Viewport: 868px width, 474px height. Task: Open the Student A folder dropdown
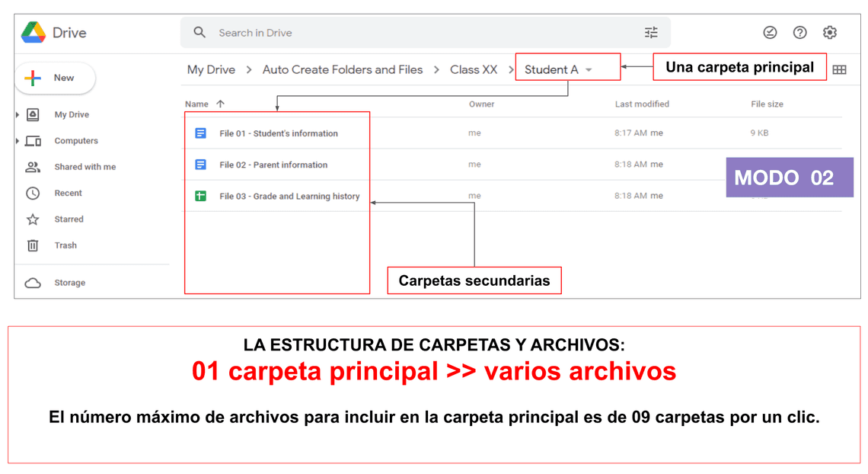click(x=589, y=70)
